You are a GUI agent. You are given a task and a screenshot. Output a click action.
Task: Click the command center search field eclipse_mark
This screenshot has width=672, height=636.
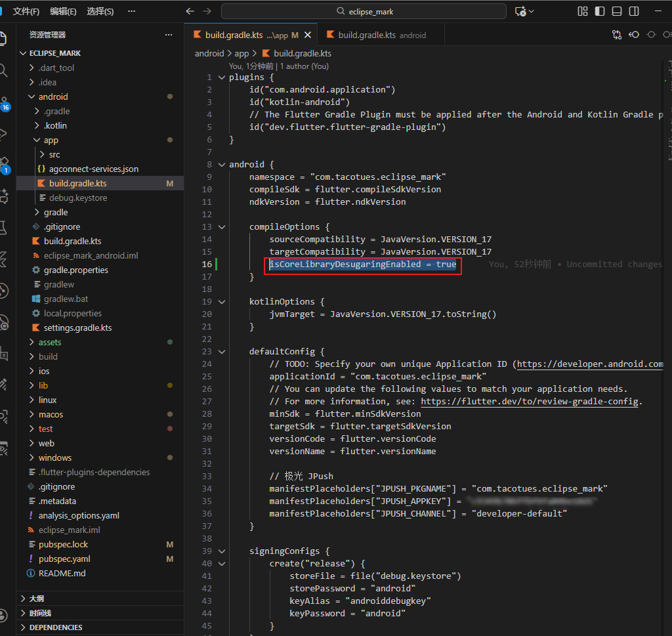pyautogui.click(x=364, y=11)
